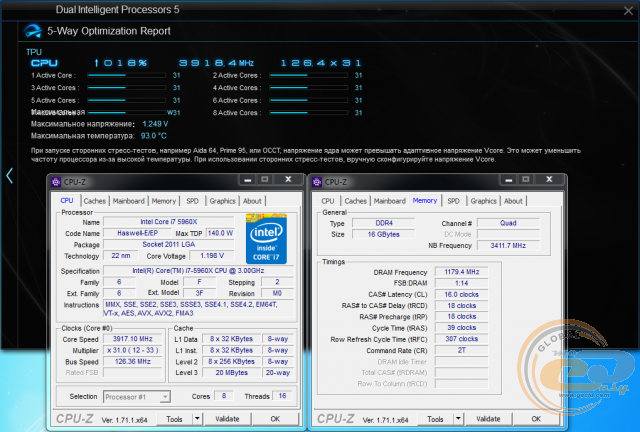Click the Quad channel value
640x432 pixels.
pos(508,223)
